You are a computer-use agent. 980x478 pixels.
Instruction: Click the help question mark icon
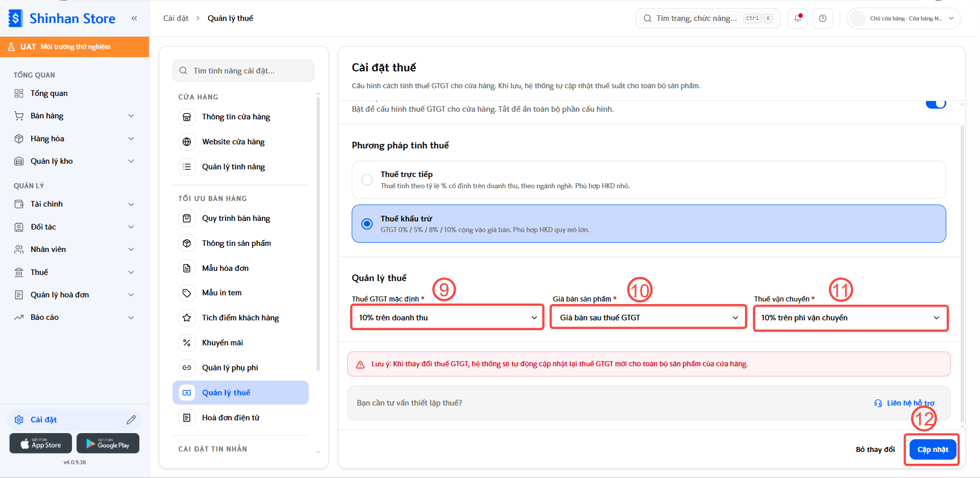click(x=823, y=18)
